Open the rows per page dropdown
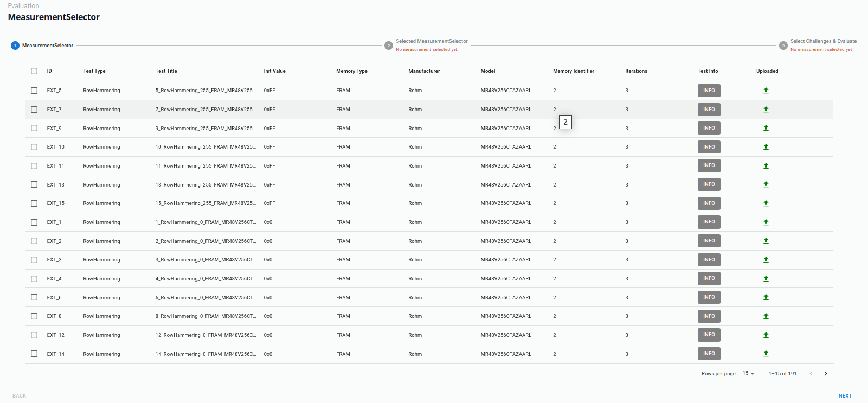The width and height of the screenshot is (868, 403). click(x=748, y=374)
